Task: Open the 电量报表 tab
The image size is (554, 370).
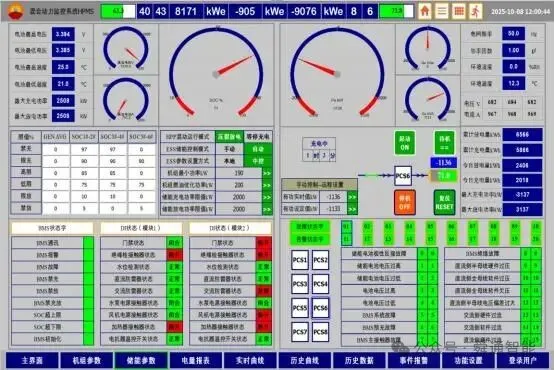Action: [196, 360]
